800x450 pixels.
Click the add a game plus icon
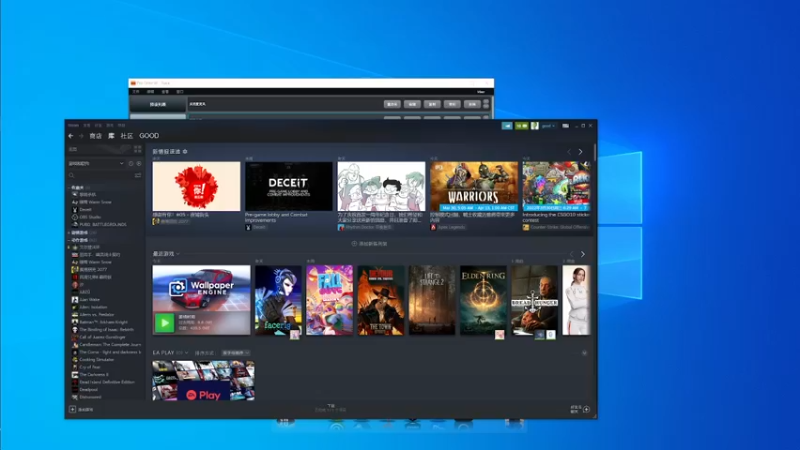tap(72, 409)
